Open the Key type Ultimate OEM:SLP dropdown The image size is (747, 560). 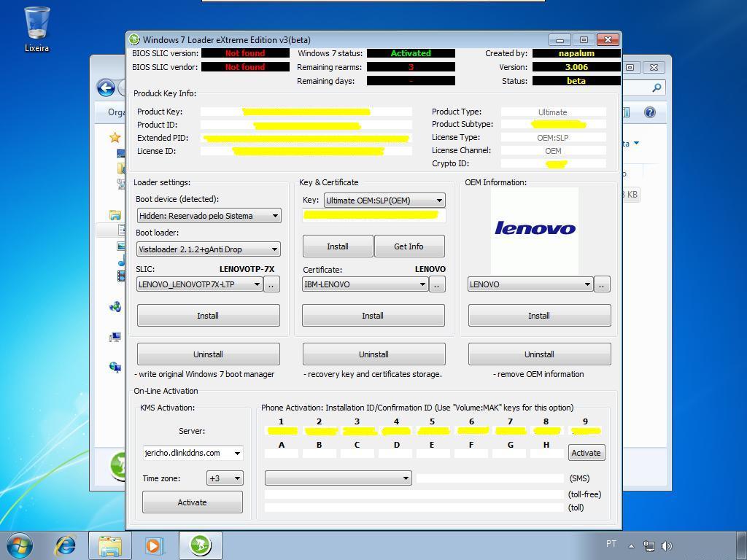pos(385,201)
